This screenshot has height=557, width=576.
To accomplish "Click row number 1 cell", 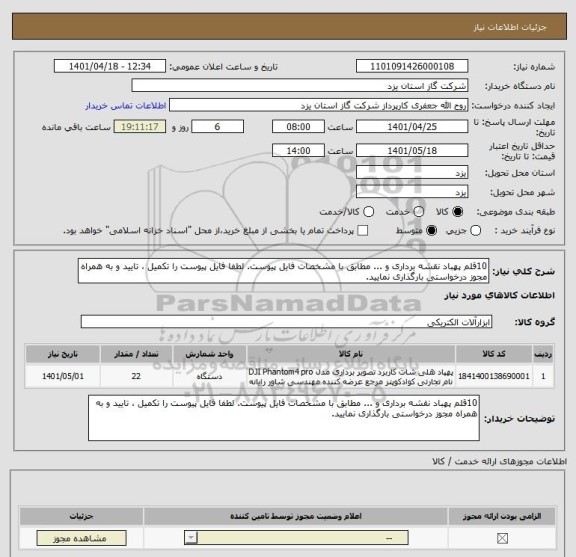I will 543,376.
